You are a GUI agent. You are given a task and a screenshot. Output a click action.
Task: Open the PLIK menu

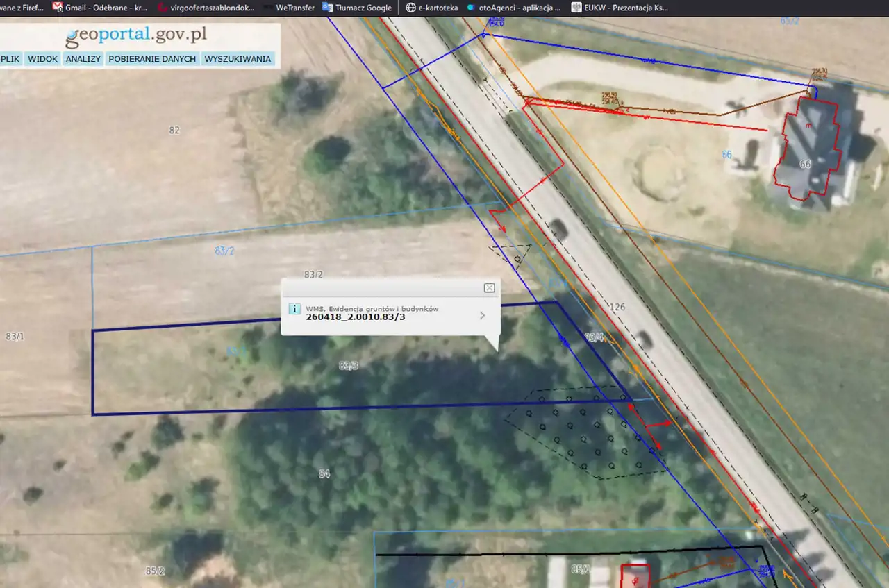click(10, 59)
